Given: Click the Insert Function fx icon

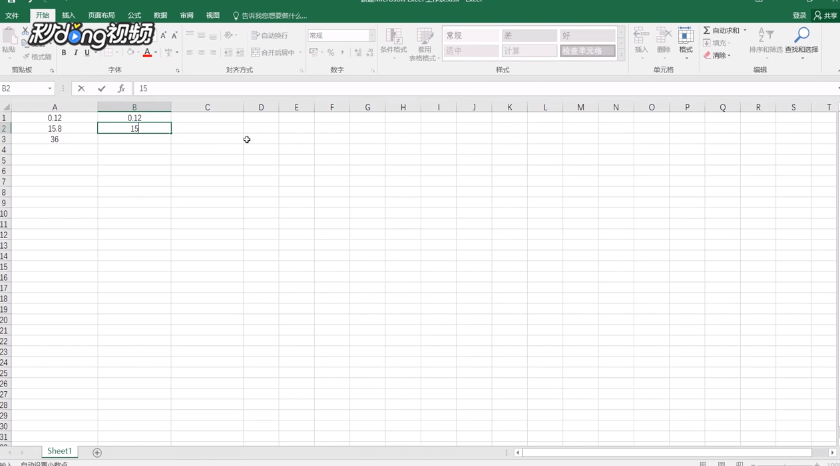Looking at the screenshot, I should pos(121,88).
